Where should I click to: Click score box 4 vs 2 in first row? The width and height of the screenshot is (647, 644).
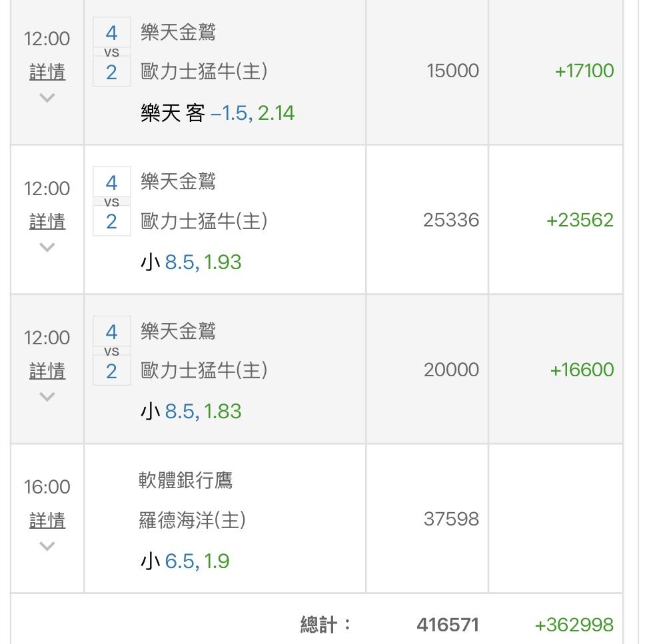click(112, 52)
